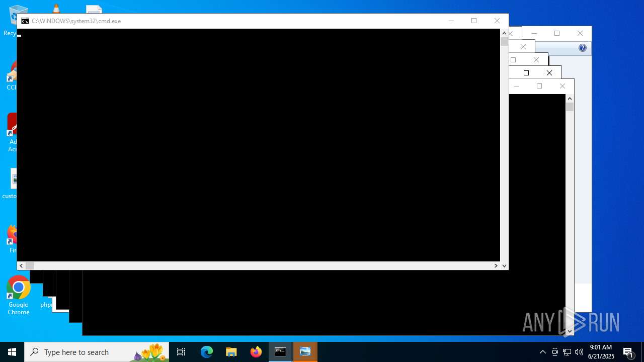Open the Start menu
This screenshot has height=362, width=644.
[x=12, y=352]
